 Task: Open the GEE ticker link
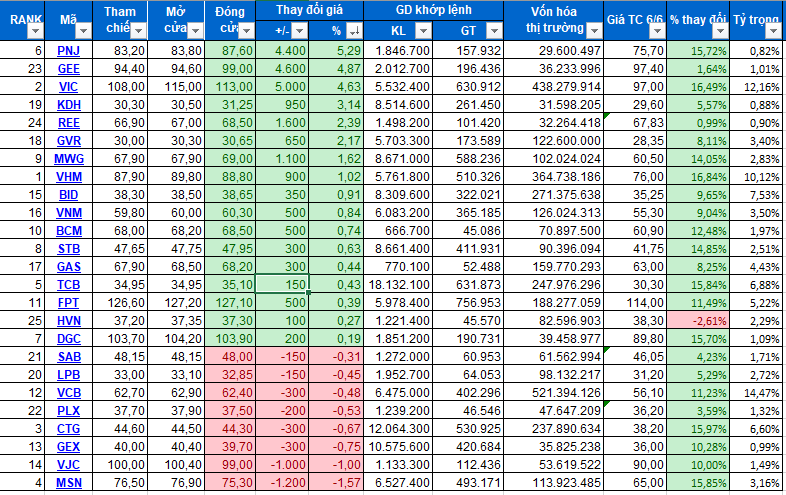pos(69,69)
